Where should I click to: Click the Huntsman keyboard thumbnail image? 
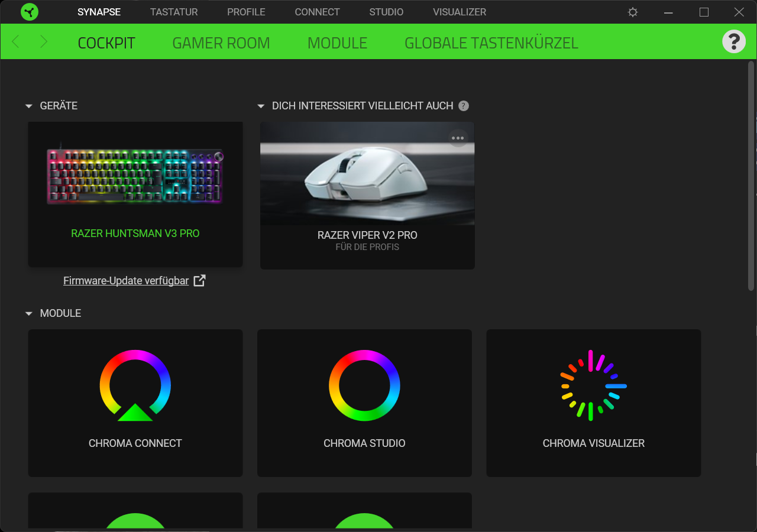tap(135, 176)
